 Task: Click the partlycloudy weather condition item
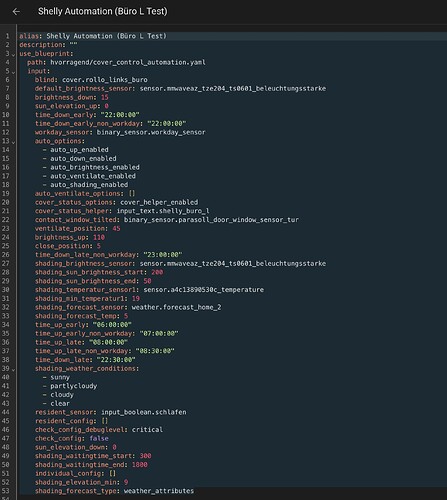click(x=74, y=386)
